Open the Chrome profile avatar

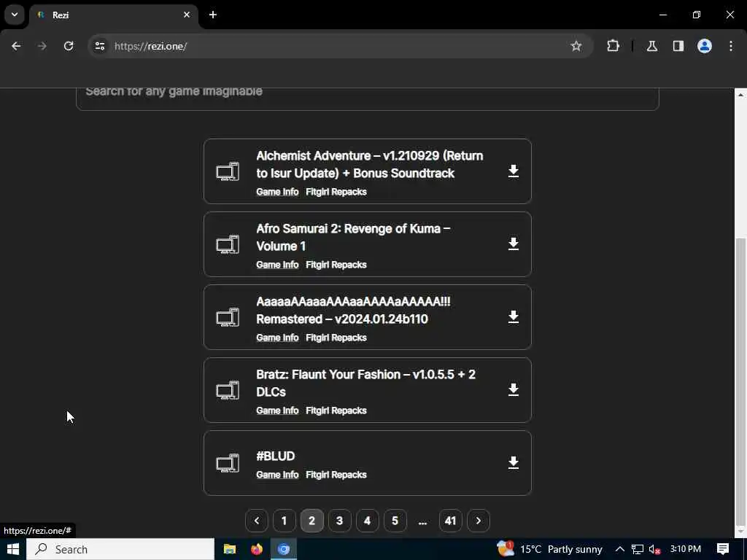(x=705, y=46)
